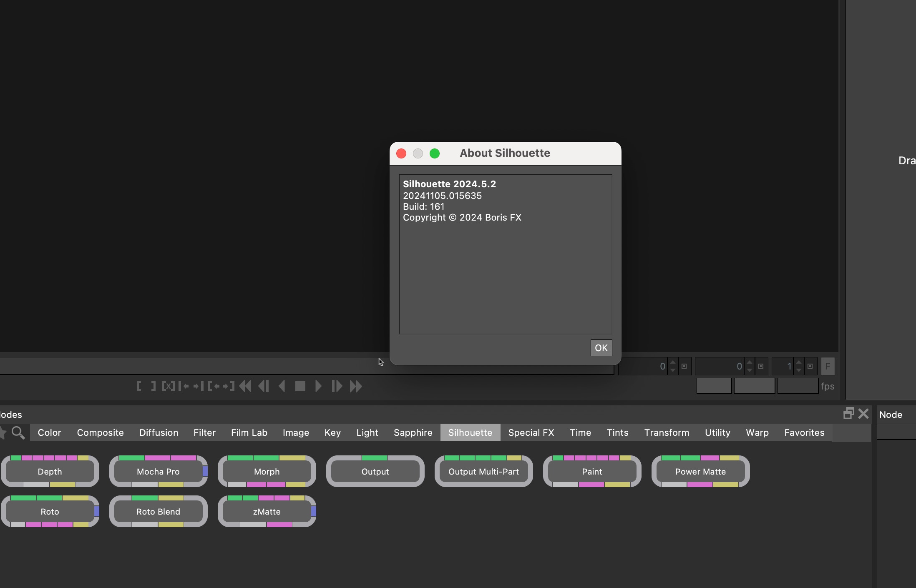Click the Node panel search field
Screen dimensions: 916x588
click(x=896, y=432)
